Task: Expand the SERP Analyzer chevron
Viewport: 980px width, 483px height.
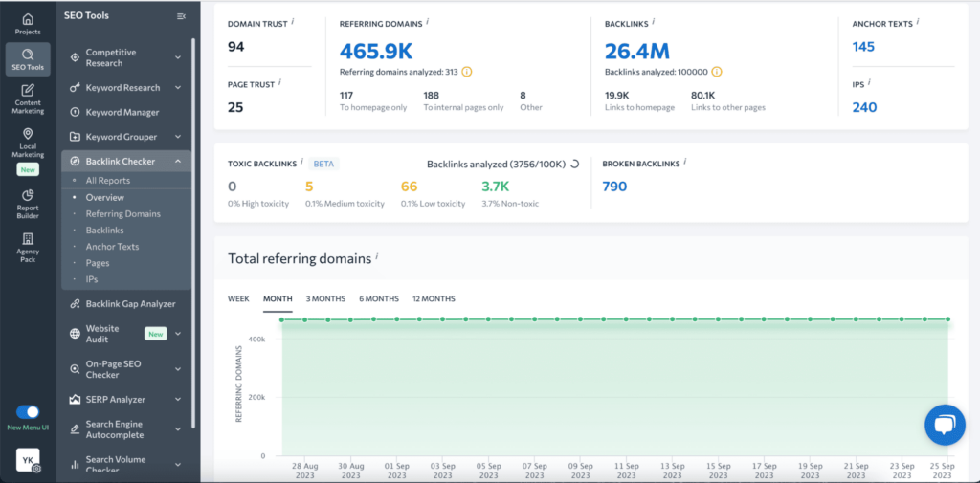Action: pos(177,399)
